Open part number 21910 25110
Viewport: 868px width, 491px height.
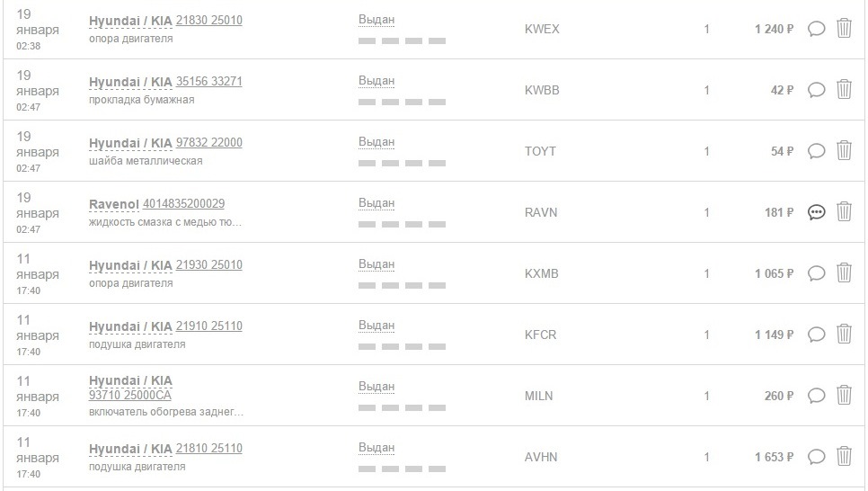pyautogui.click(x=208, y=326)
